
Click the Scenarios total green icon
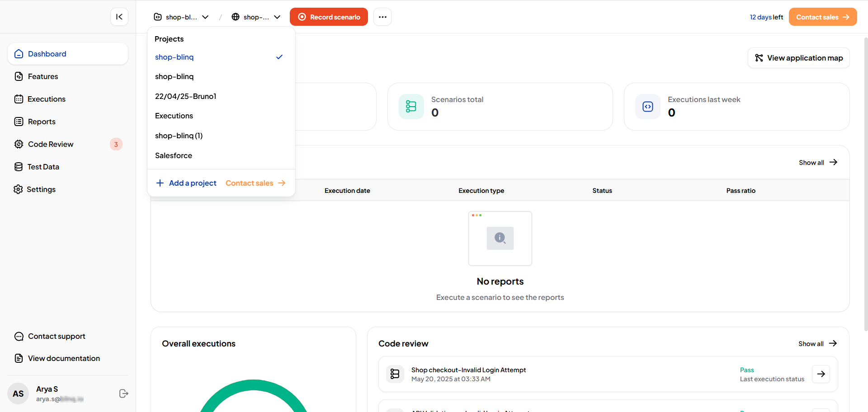tap(411, 107)
